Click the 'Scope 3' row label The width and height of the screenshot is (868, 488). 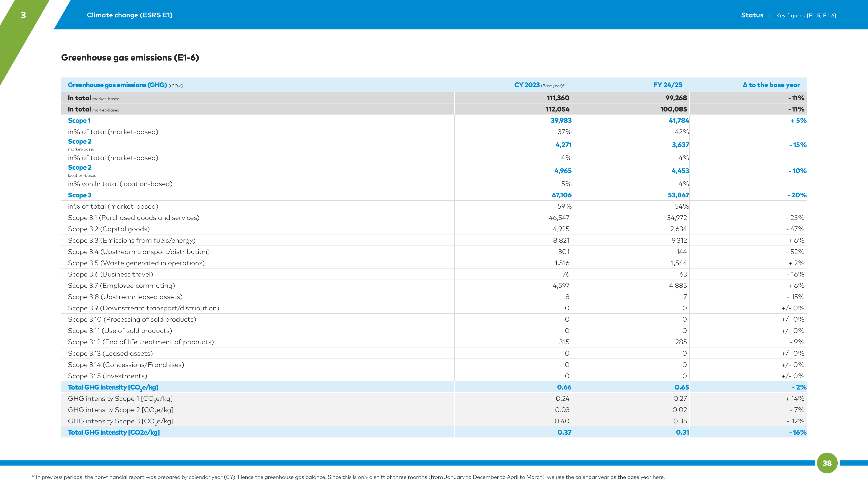pyautogui.click(x=79, y=195)
